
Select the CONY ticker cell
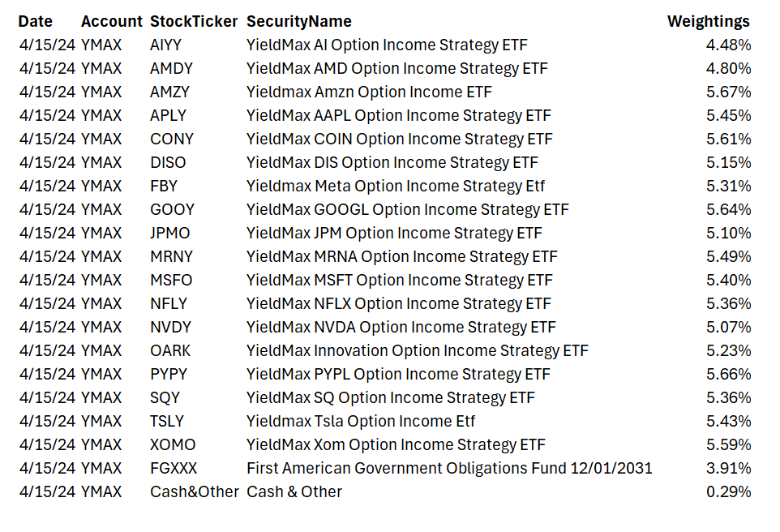tap(171, 139)
